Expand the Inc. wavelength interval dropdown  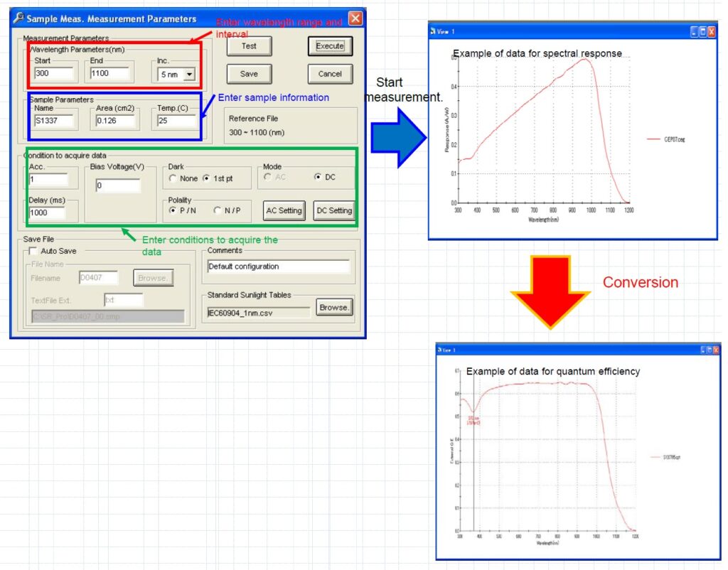(x=189, y=74)
